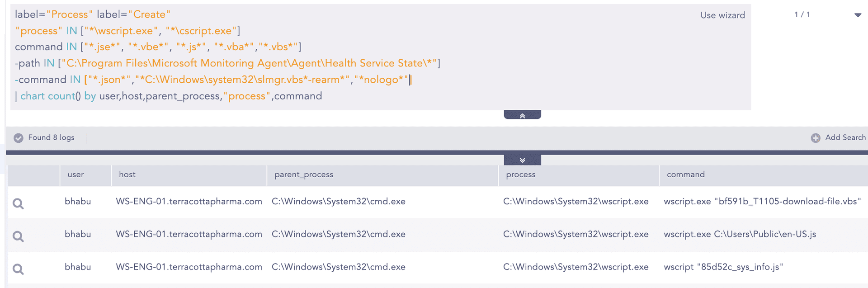
Task: Click process column header
Action: (x=520, y=175)
